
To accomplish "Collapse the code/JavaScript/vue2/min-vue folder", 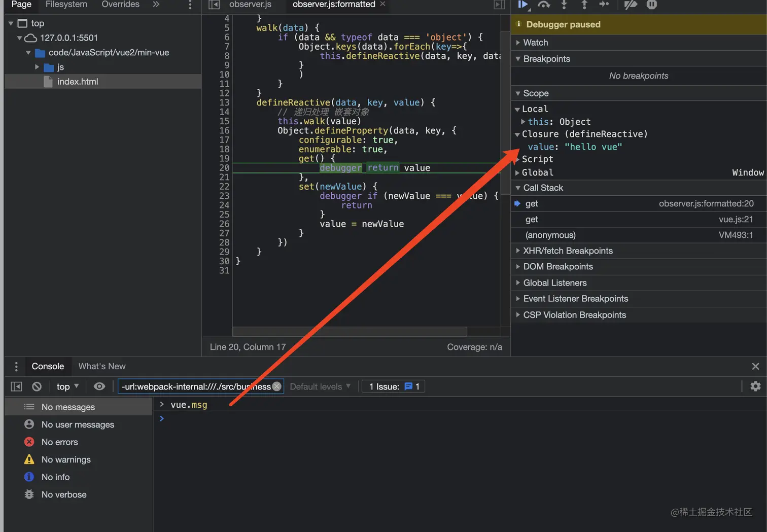I will pyautogui.click(x=28, y=53).
